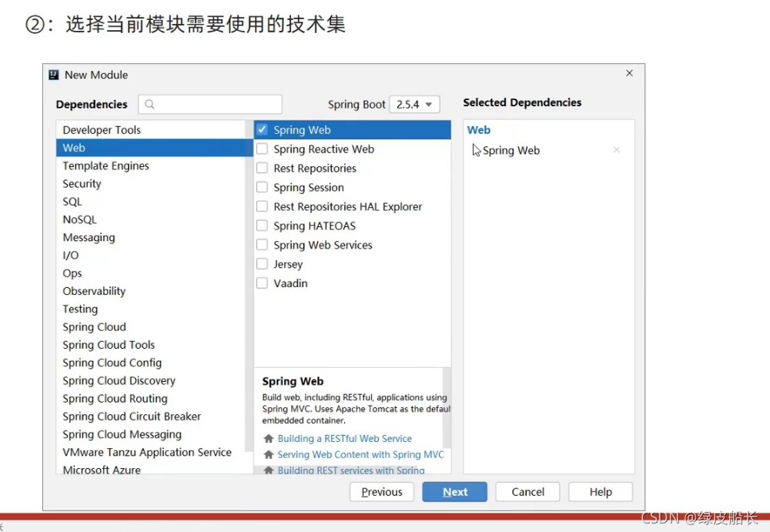Viewport: 770px width, 532px height.
Task: Click the IntelliJ icon in New Module title bar
Action: [54, 75]
